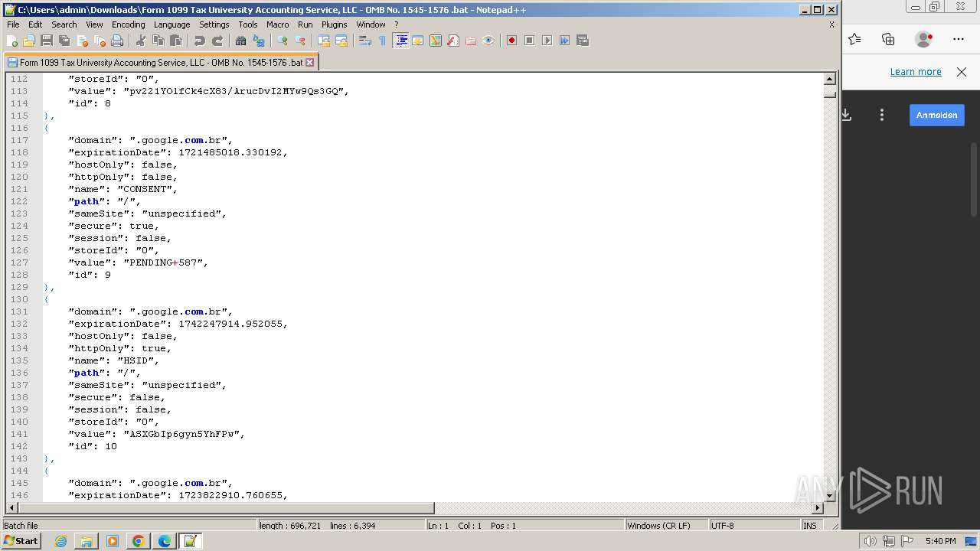980x551 pixels.
Task: Zoom out using the toolbar icon
Action: [x=300, y=41]
